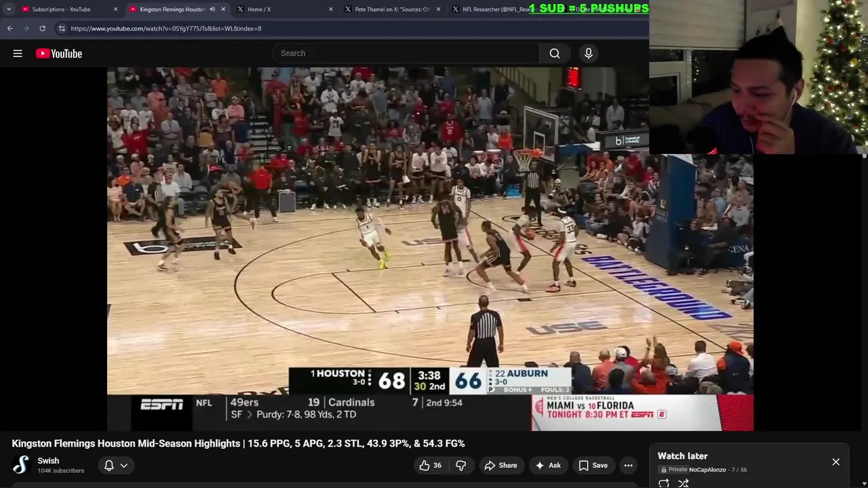Click the 104K subscribers text

[61, 471]
